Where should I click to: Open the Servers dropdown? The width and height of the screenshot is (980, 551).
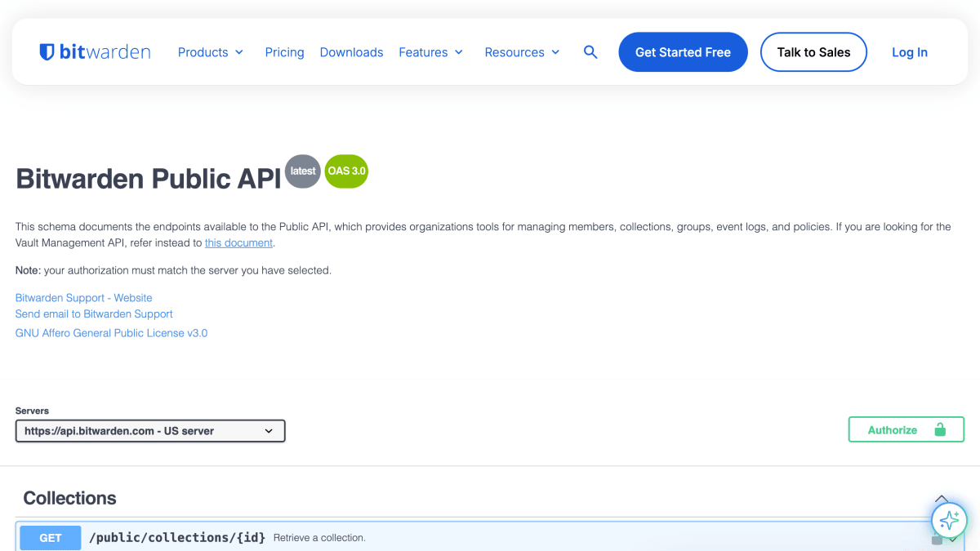(x=150, y=431)
